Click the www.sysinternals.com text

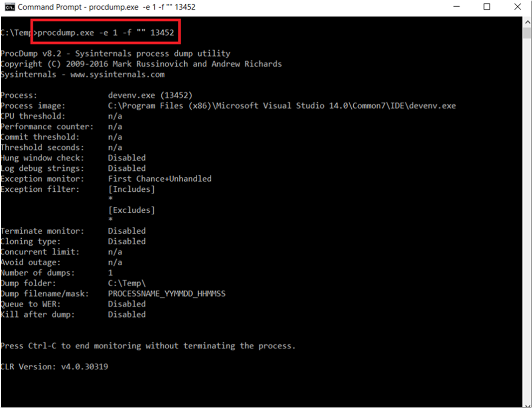point(117,75)
